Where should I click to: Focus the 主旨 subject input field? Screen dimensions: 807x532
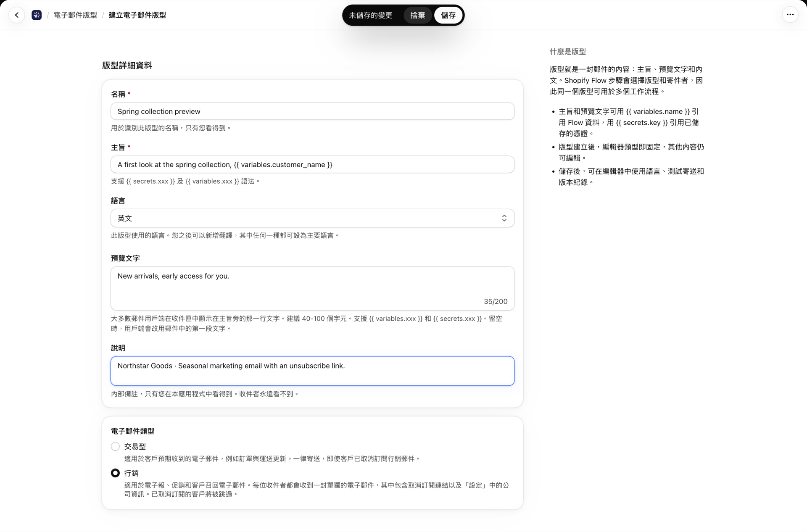tap(312, 165)
